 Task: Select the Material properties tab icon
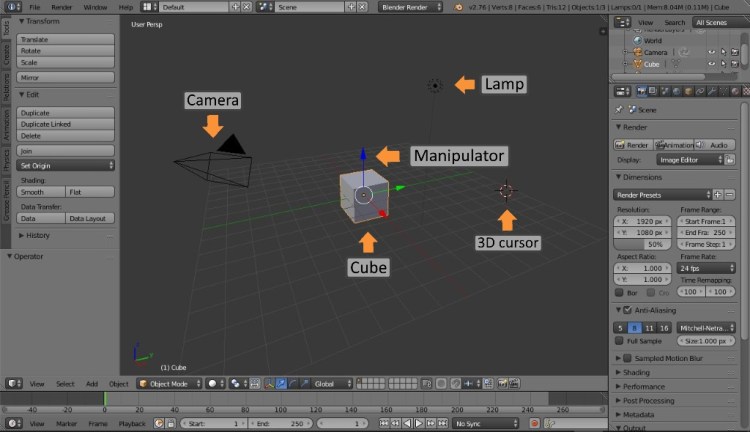[x=735, y=91]
